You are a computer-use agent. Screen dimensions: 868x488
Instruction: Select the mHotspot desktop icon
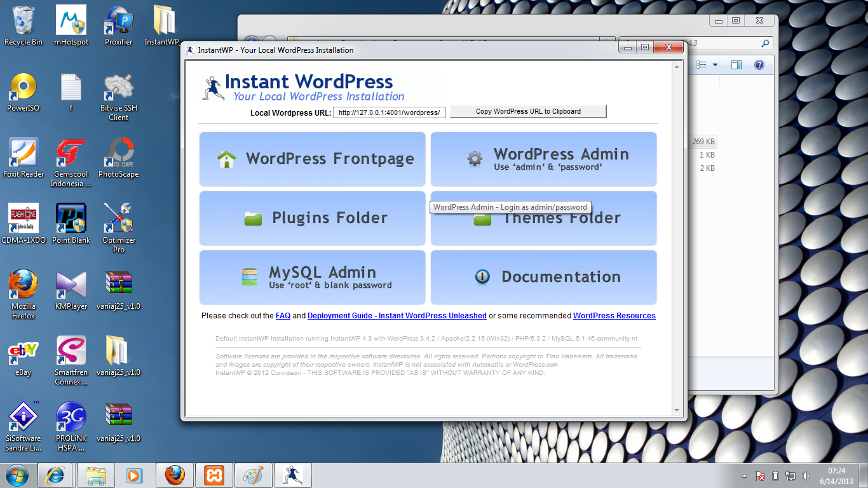click(x=71, y=26)
